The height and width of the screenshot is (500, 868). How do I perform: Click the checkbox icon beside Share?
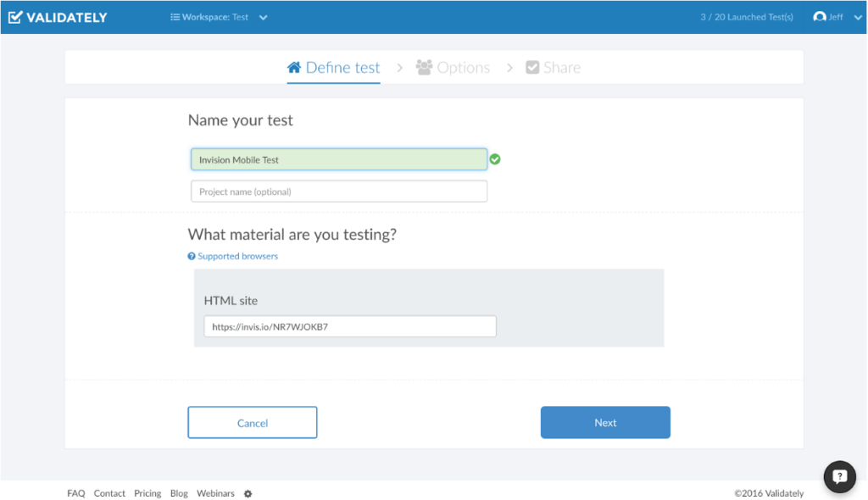(532, 68)
